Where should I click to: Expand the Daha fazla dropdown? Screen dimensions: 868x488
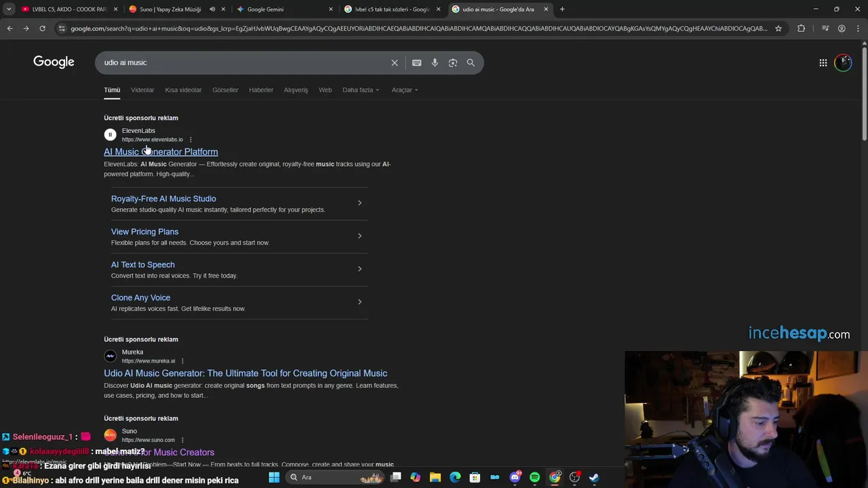point(361,89)
